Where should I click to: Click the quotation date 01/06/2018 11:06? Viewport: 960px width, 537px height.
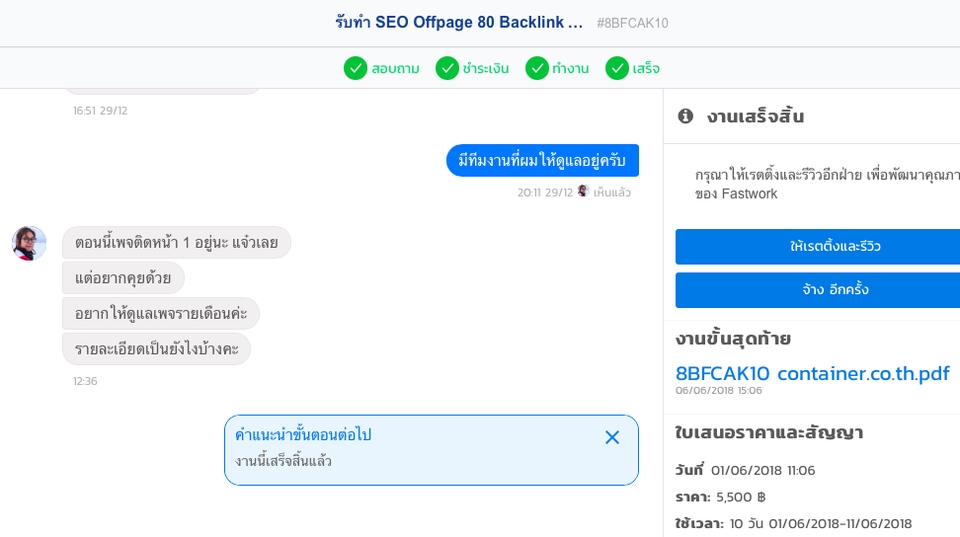(x=763, y=470)
